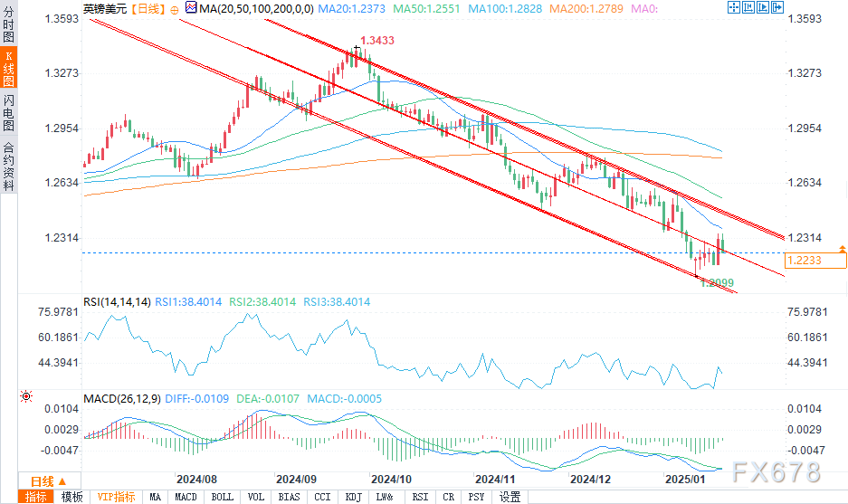This screenshot has width=848, height=504.
Task: Click the exit panel arrow icon
Action: (x=777, y=7)
